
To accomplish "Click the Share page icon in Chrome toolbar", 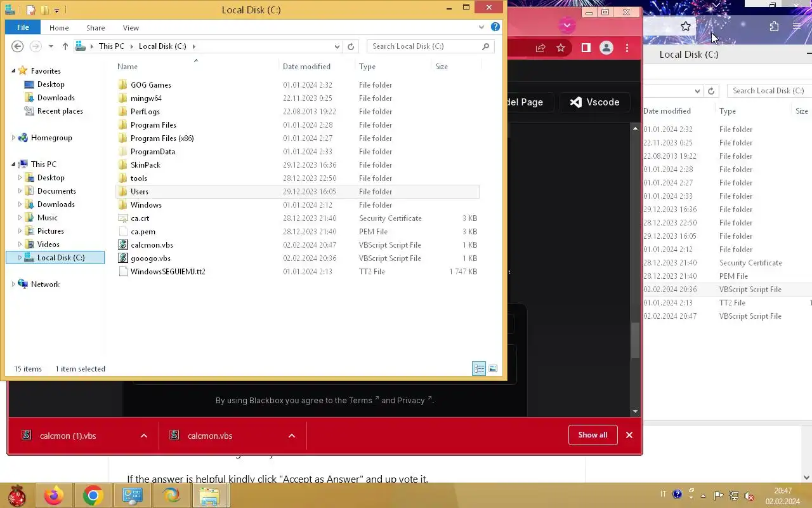I will click(540, 48).
